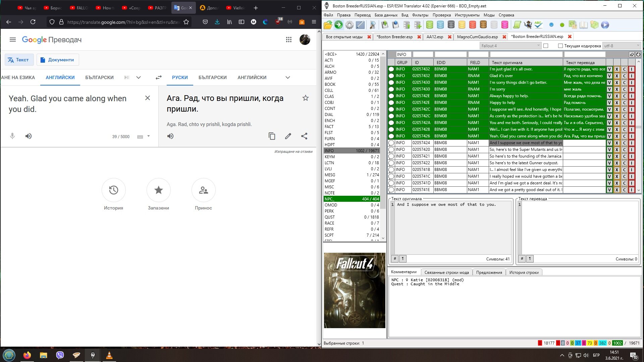
Task: Click the magnifier search tool icon
Action: click(372, 25)
